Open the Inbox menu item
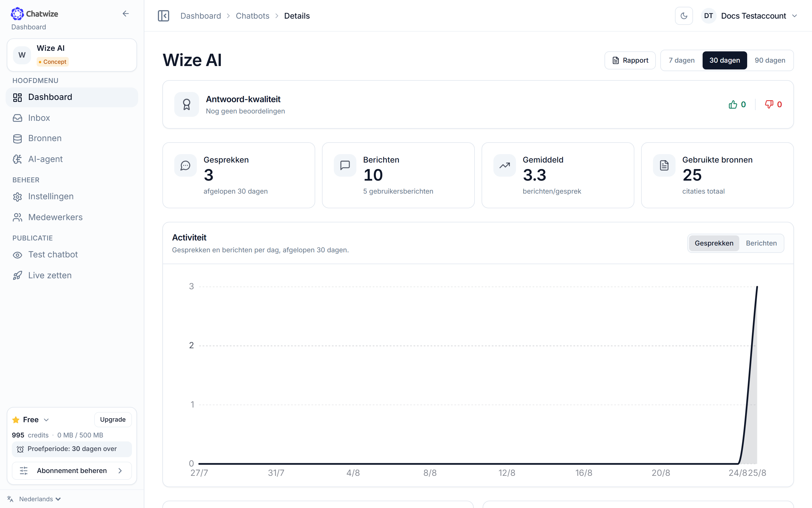This screenshot has height=508, width=812. (x=72, y=118)
